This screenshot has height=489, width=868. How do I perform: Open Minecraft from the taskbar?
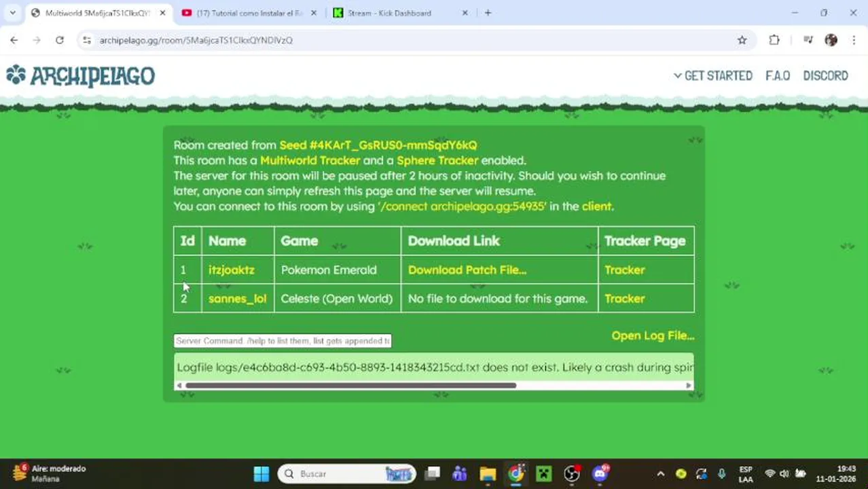[x=543, y=473]
